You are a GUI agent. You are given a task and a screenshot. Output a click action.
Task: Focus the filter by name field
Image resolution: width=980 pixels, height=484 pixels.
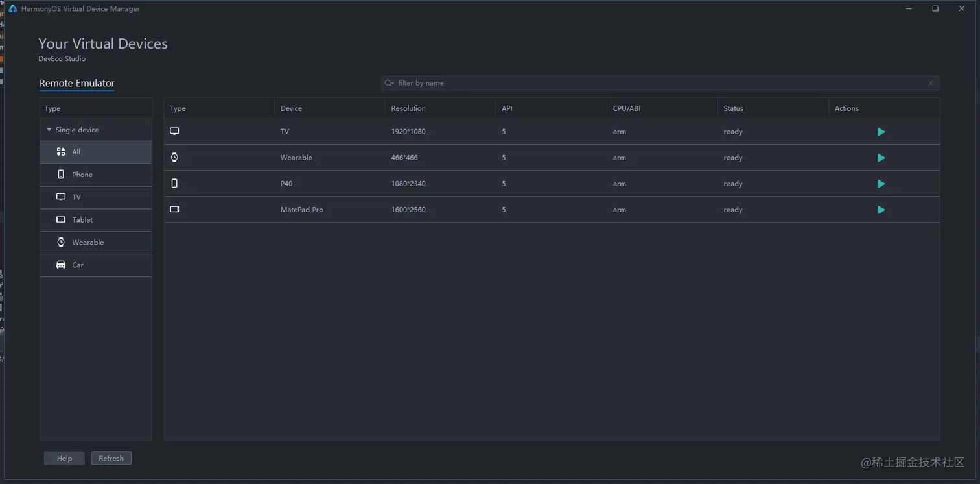(660, 83)
